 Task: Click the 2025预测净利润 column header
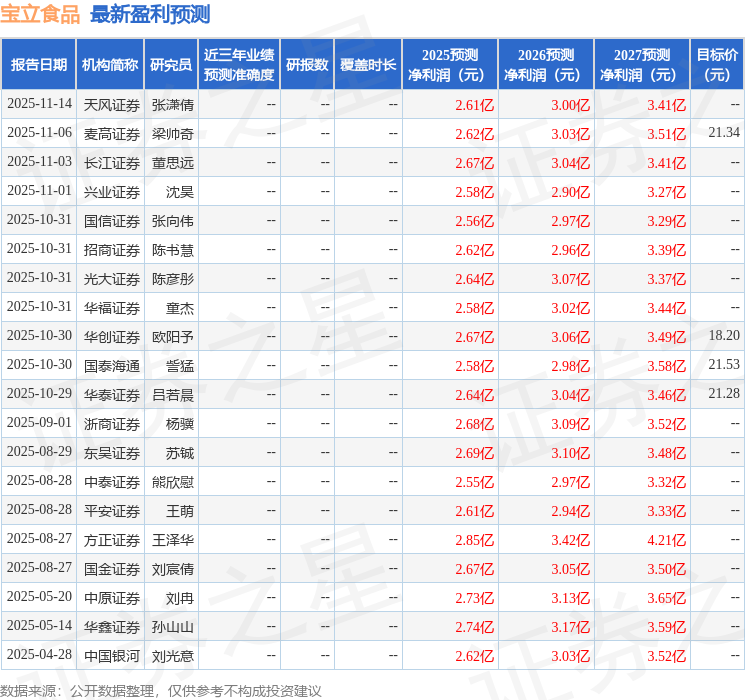coord(450,65)
